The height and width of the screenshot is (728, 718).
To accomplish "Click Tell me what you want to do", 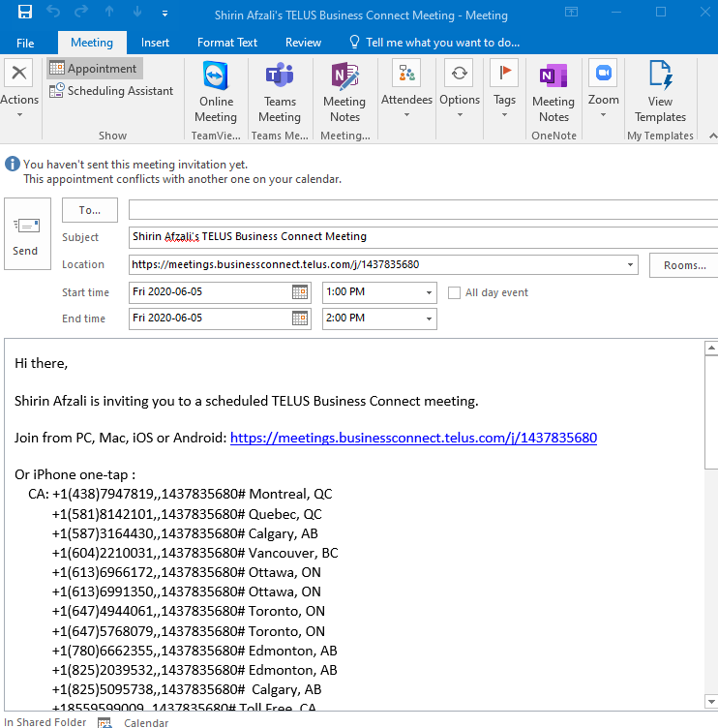I will coord(434,43).
